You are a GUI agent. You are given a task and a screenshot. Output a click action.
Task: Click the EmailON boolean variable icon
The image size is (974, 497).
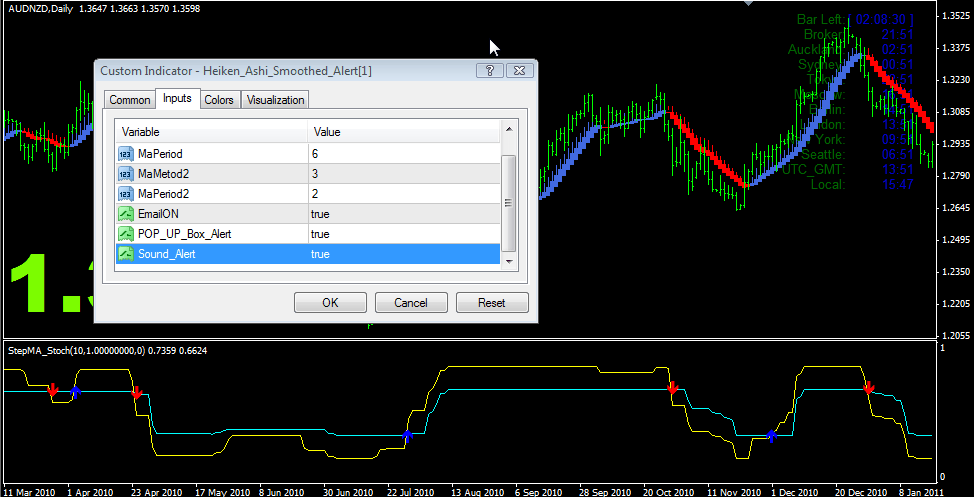click(126, 214)
